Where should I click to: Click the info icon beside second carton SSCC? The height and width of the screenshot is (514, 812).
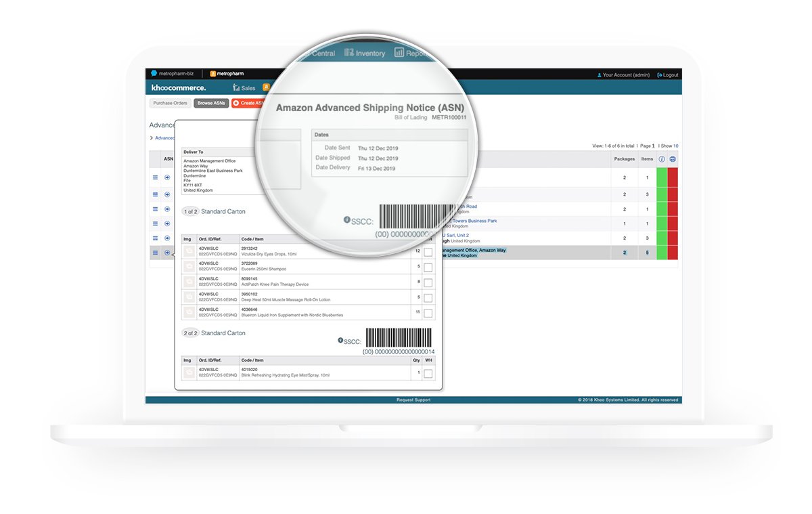point(340,341)
